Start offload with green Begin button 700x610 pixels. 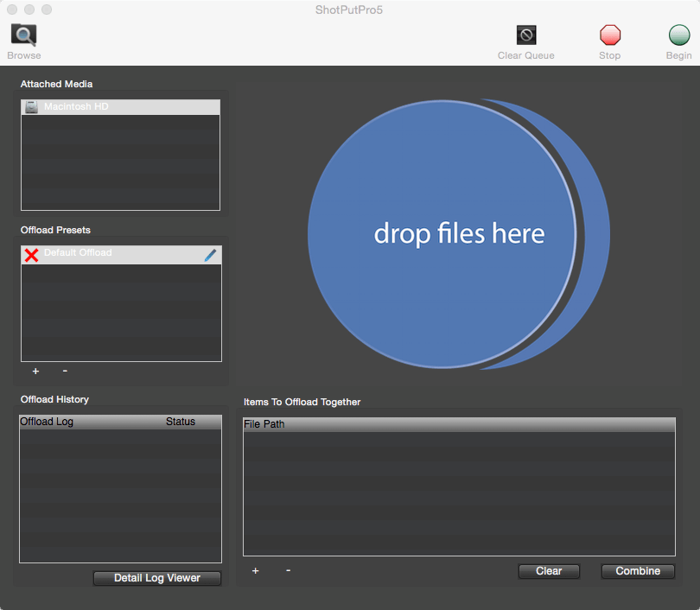click(x=679, y=35)
